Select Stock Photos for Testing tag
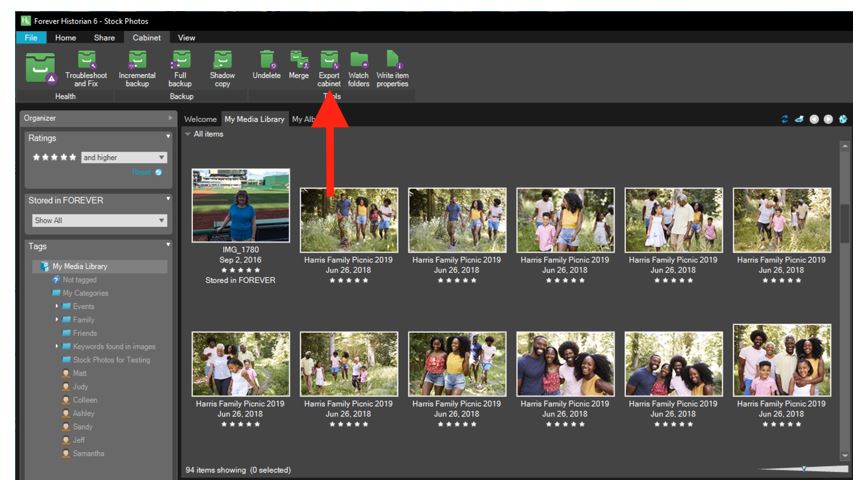 pos(111,360)
